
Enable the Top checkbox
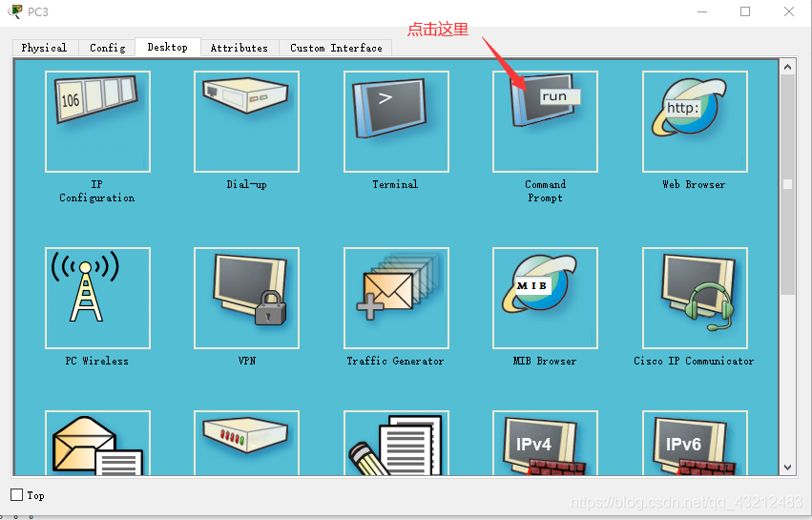pyautogui.click(x=17, y=495)
